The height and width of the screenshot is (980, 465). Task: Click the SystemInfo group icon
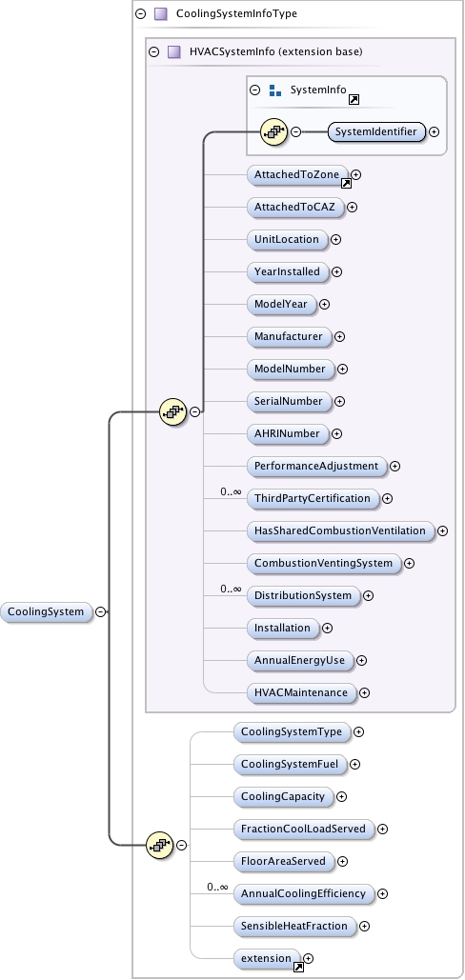point(275,90)
